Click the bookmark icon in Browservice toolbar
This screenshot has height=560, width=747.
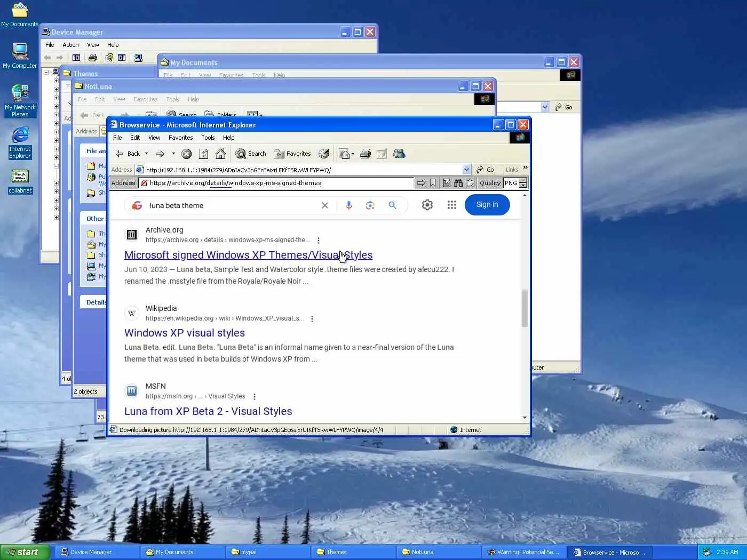[433, 183]
